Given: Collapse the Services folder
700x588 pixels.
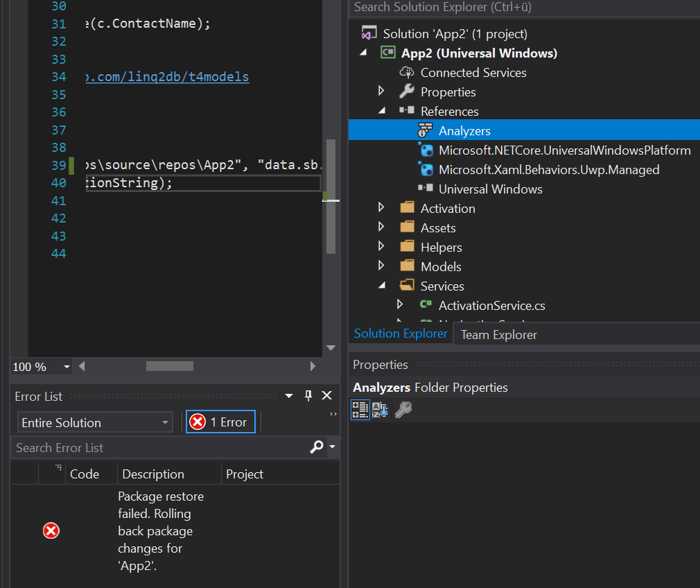Looking at the screenshot, I should [x=381, y=286].
